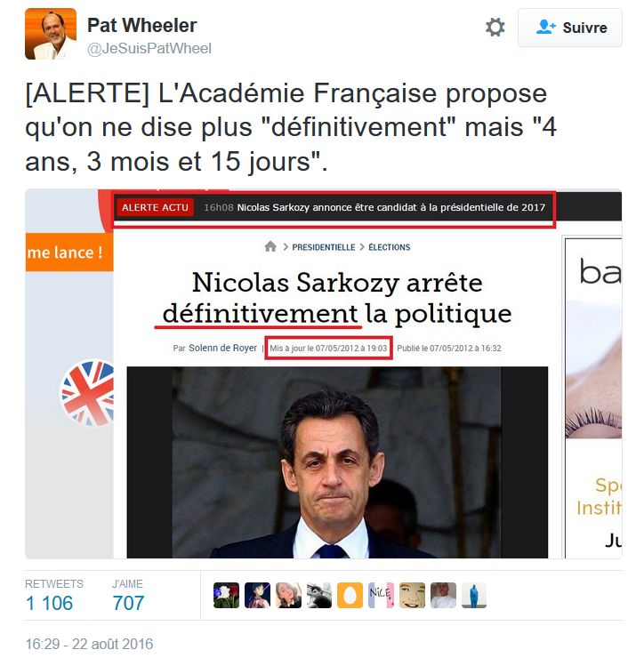Click the orange 'me lance !' banner
644x658 pixels.
[69, 253]
